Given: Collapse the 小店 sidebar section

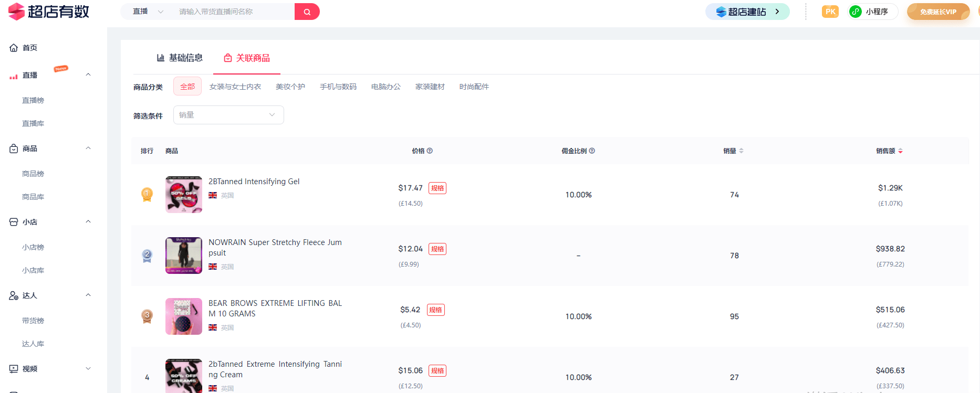Looking at the screenshot, I should [88, 222].
